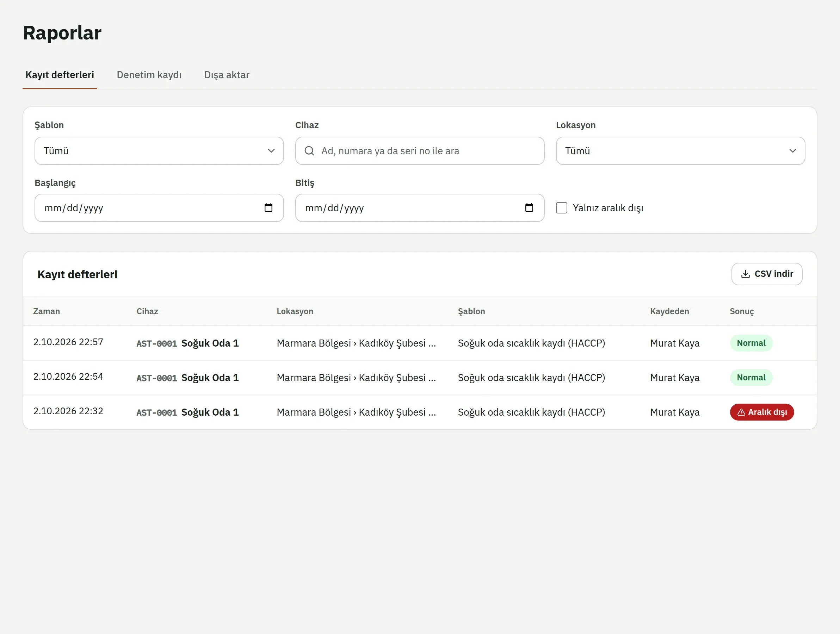The height and width of the screenshot is (634, 840).
Task: Open the Şablon dropdown
Action: (x=159, y=151)
